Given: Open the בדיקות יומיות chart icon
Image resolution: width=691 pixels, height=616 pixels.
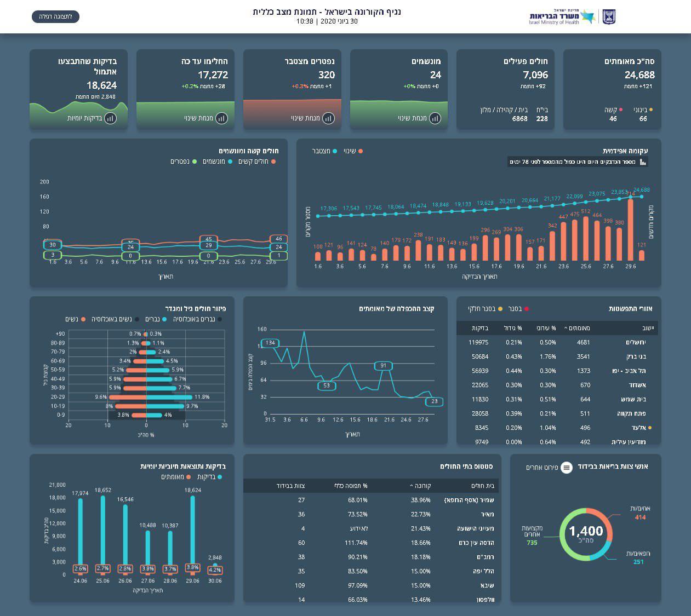Looking at the screenshot, I should tap(110, 118).
